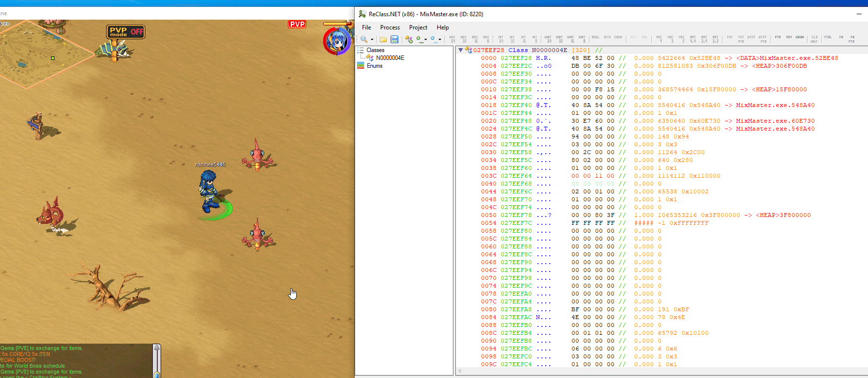
Task: Click the attach-to-process magnifier icon
Action: pyautogui.click(x=364, y=39)
